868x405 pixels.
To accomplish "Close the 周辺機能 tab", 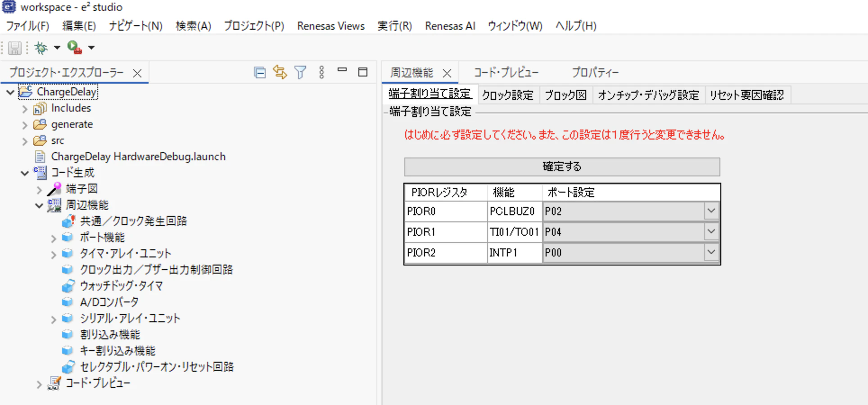I will [447, 73].
